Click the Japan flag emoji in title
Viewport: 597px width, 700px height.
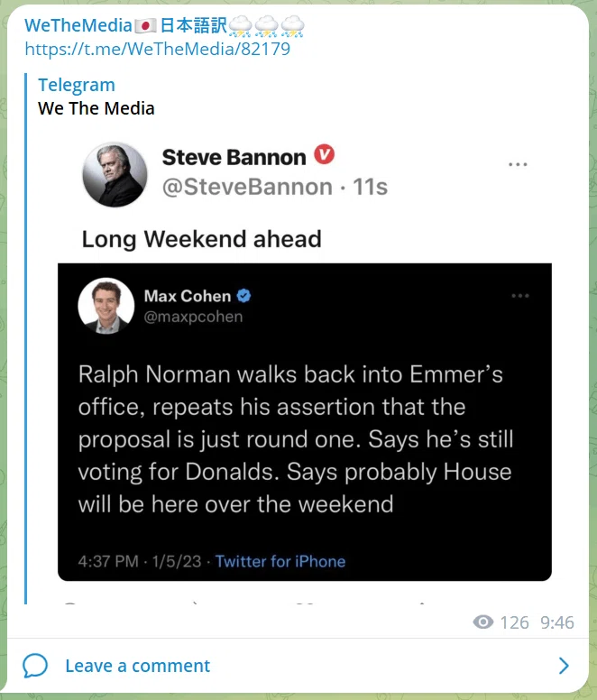point(145,26)
